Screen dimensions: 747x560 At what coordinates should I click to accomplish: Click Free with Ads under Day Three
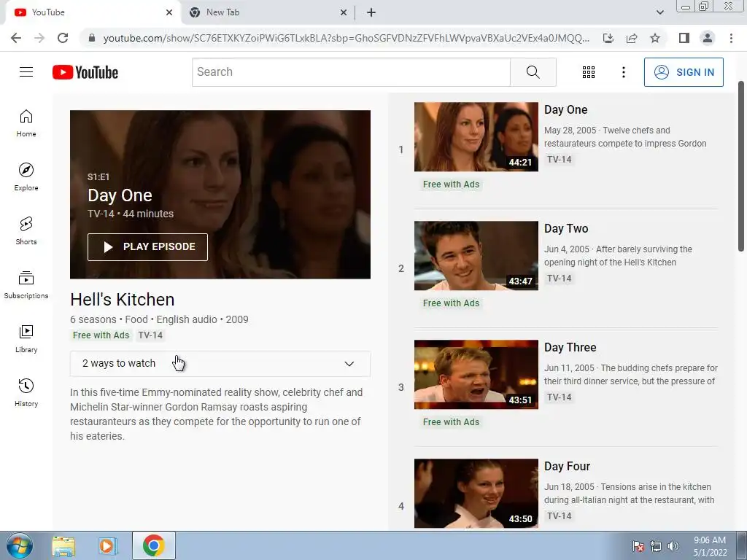451,422
